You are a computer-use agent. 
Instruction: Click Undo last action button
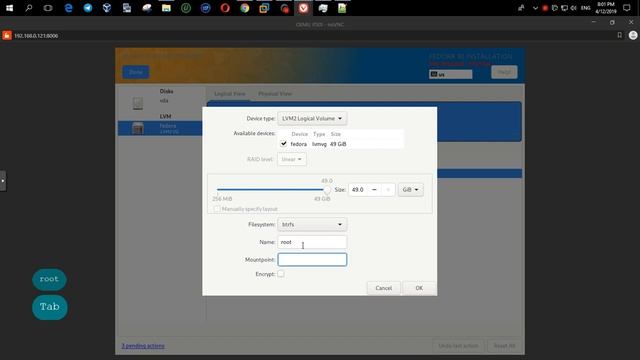(x=458, y=346)
